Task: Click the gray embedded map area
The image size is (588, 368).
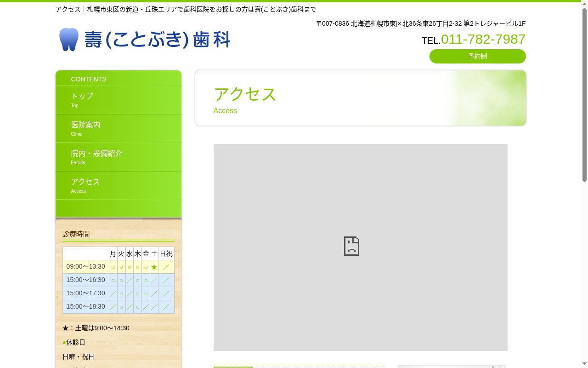Action: click(x=361, y=247)
